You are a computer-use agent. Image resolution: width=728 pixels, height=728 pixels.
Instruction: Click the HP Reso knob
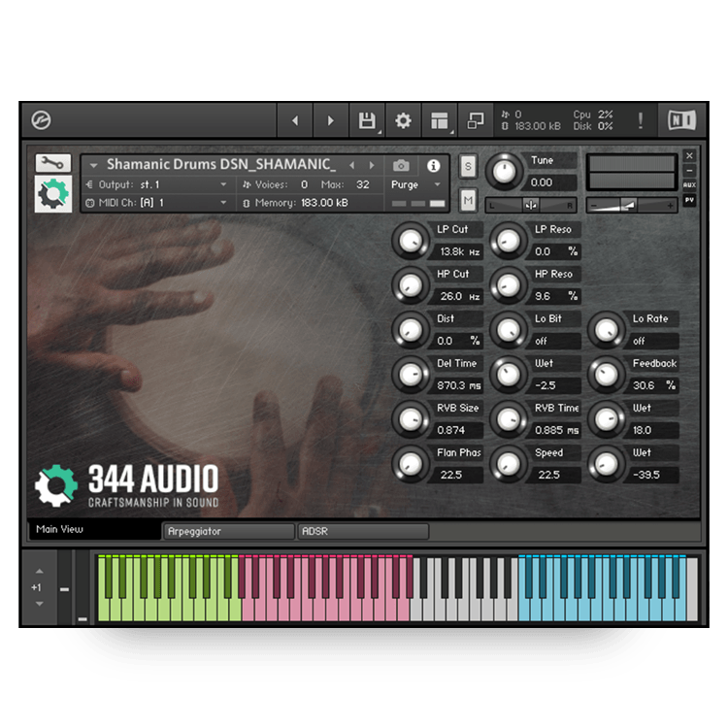coord(509,285)
